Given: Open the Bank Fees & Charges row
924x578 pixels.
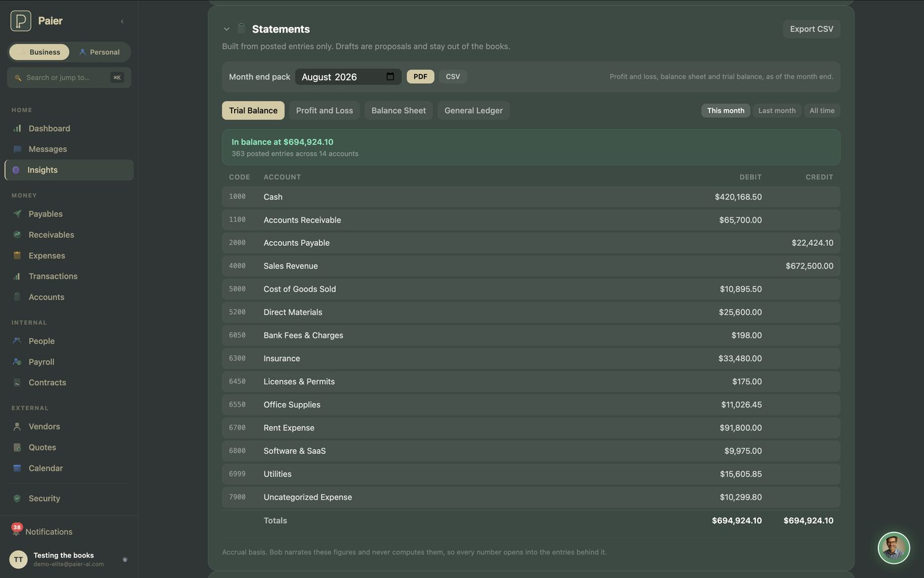Looking at the screenshot, I should point(531,335).
